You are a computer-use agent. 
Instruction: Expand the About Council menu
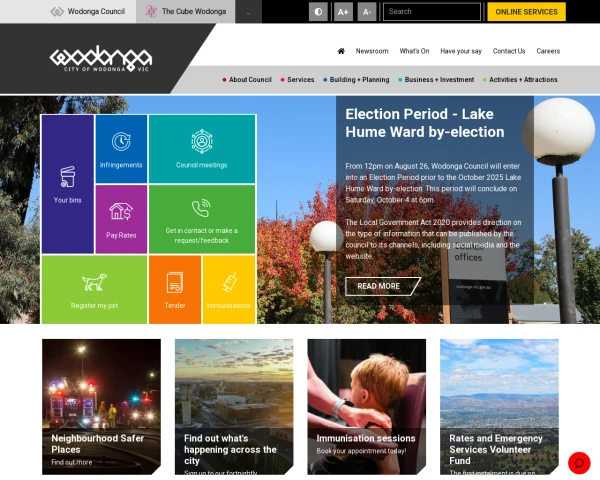[x=247, y=79]
